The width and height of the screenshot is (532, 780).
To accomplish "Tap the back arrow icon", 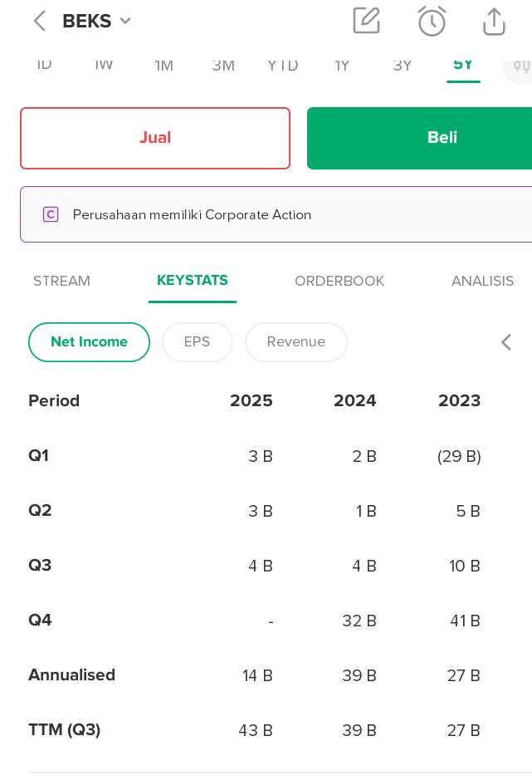I will (x=39, y=21).
